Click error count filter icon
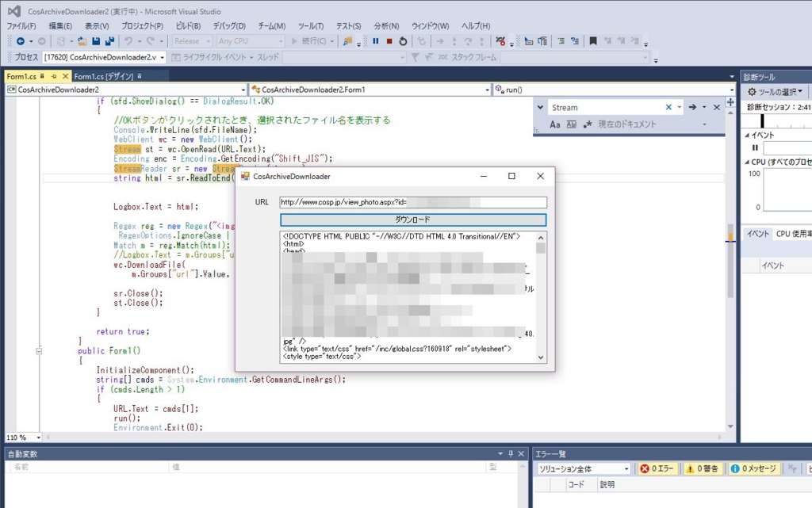This screenshot has height=508, width=812. click(x=645, y=468)
